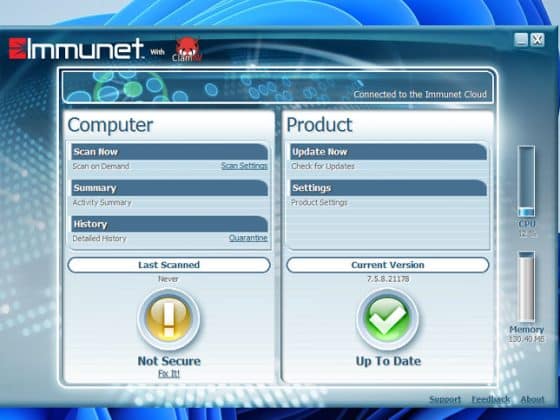Click the Fix It! link
Screen dimensions: 560x420
coord(169,374)
